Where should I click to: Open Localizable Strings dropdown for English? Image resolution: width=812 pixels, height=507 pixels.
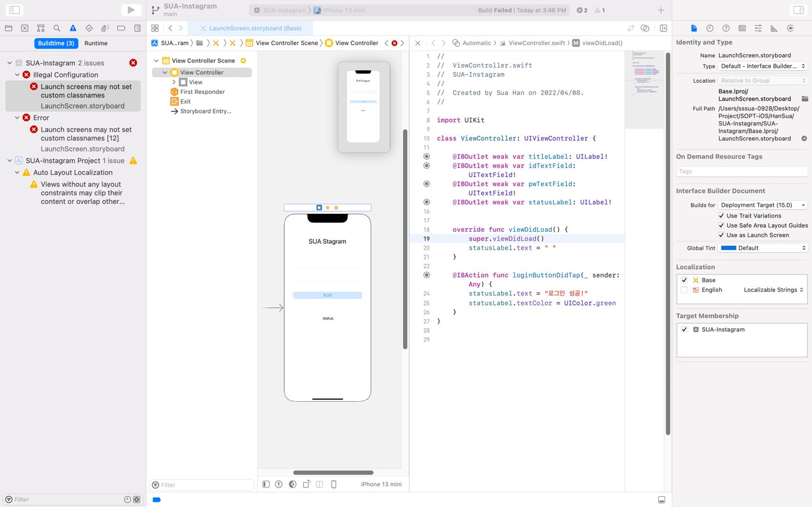click(x=773, y=290)
